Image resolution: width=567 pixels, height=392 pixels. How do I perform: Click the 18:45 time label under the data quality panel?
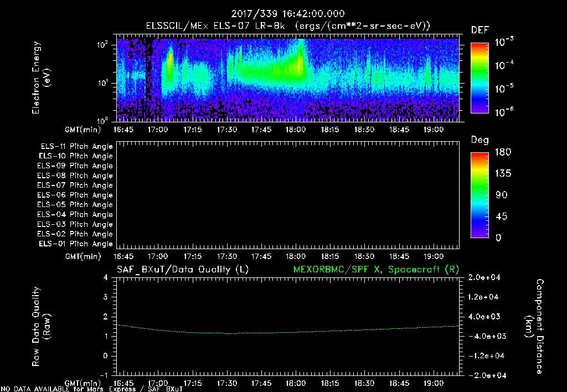coord(399,383)
